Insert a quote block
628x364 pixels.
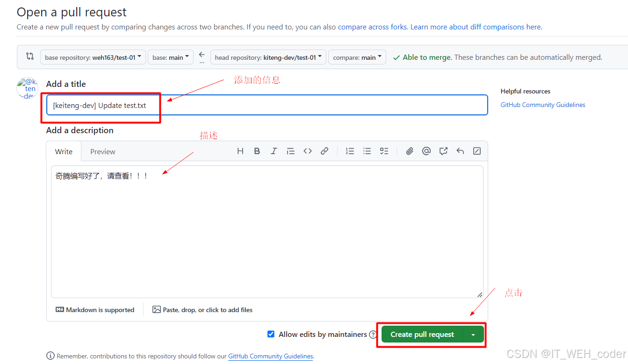(x=290, y=151)
